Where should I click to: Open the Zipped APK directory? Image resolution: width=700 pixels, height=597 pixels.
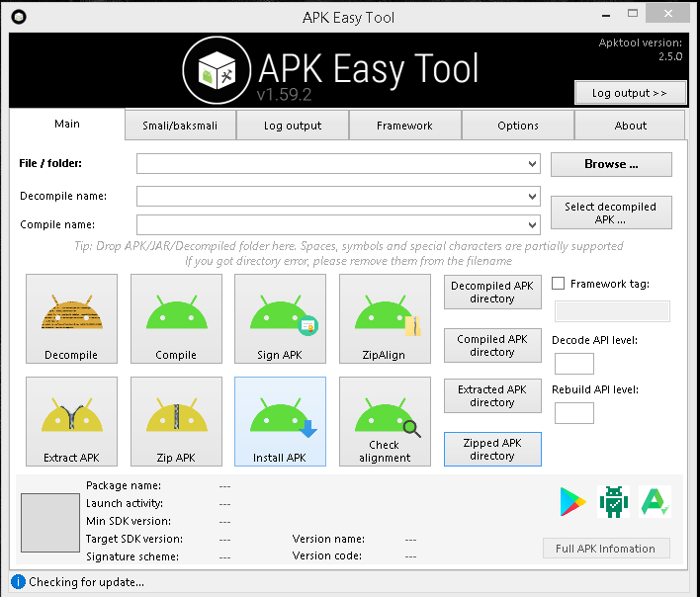492,449
